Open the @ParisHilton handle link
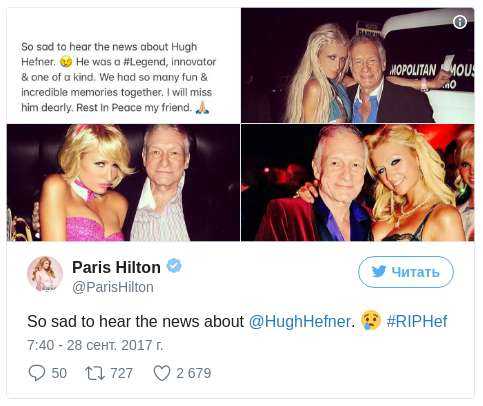Screen dimensions: 483x406 (113, 287)
